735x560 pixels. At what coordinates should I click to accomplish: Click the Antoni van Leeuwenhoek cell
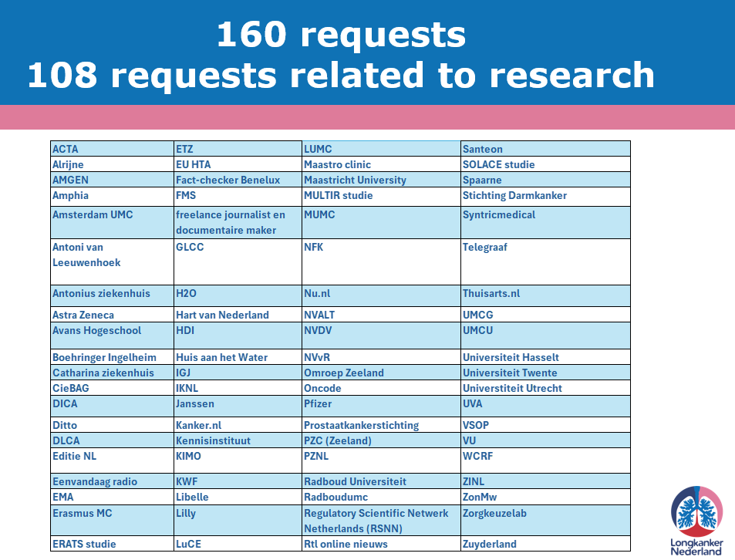click(x=112, y=262)
